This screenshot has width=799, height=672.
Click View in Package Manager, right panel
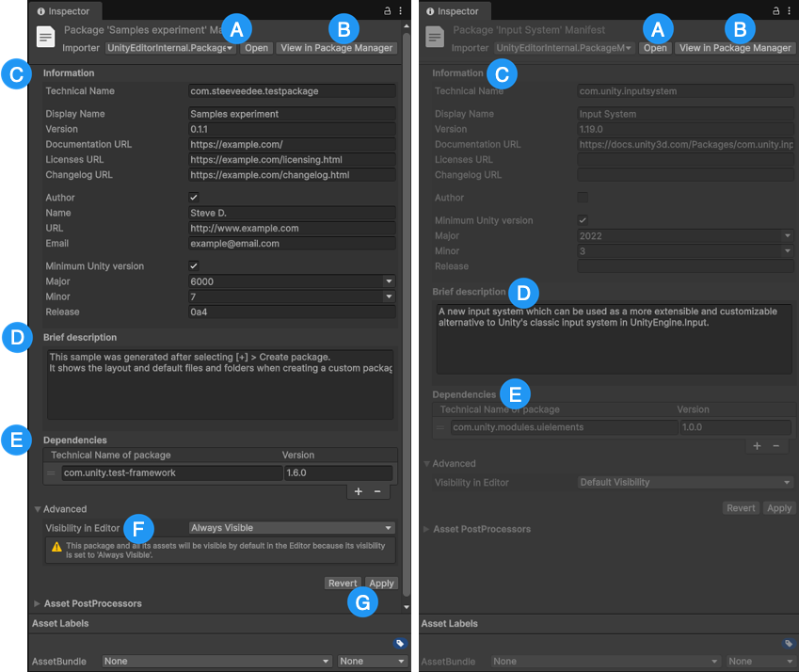(735, 48)
